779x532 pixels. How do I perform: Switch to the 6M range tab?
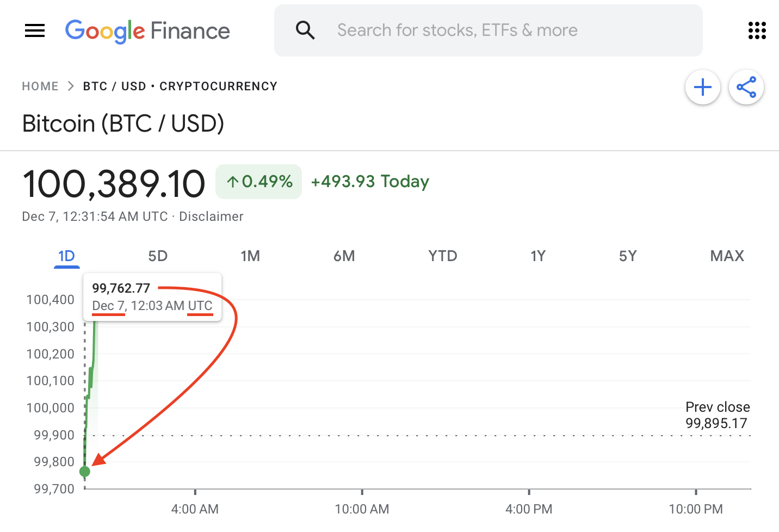click(x=344, y=256)
